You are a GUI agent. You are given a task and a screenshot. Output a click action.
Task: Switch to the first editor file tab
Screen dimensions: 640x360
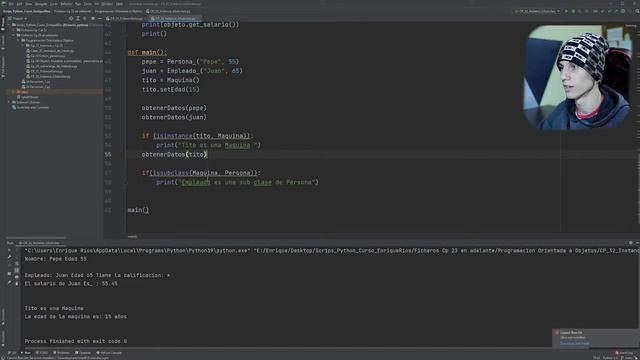coord(125,18)
